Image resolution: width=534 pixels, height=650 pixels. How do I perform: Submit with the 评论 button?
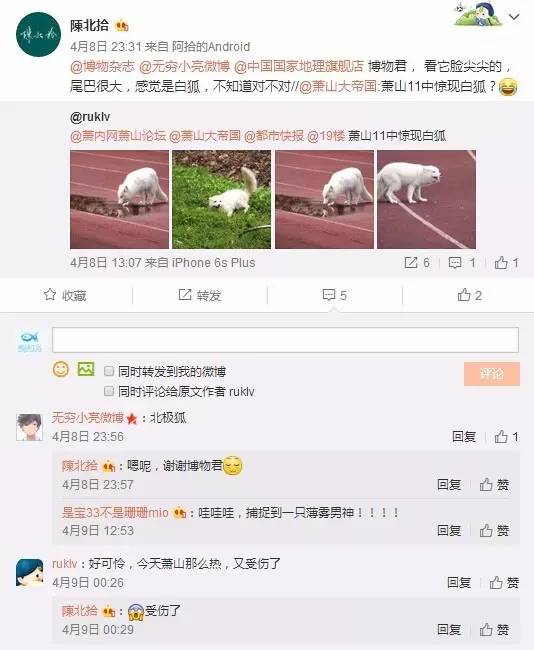[492, 374]
